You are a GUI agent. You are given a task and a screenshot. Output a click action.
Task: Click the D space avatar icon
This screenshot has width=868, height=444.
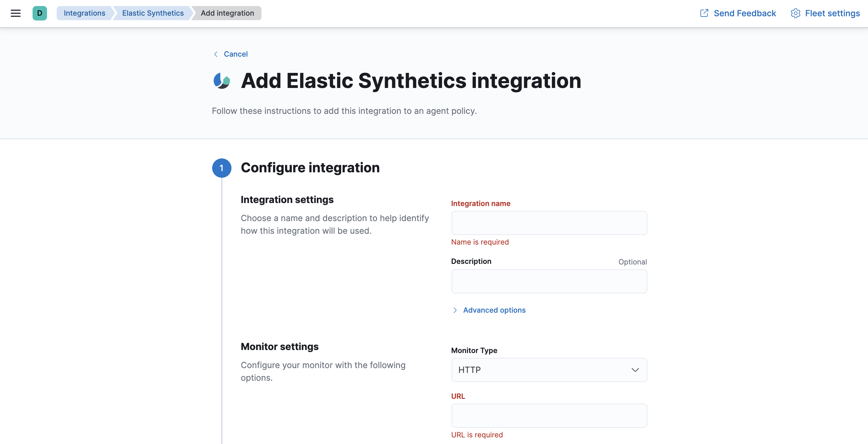tap(40, 13)
